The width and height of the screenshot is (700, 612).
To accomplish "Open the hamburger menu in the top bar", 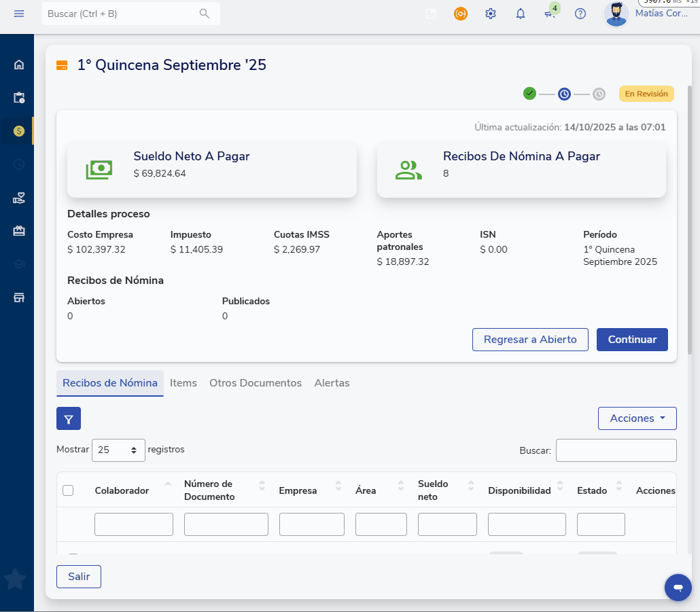I will [x=19, y=14].
